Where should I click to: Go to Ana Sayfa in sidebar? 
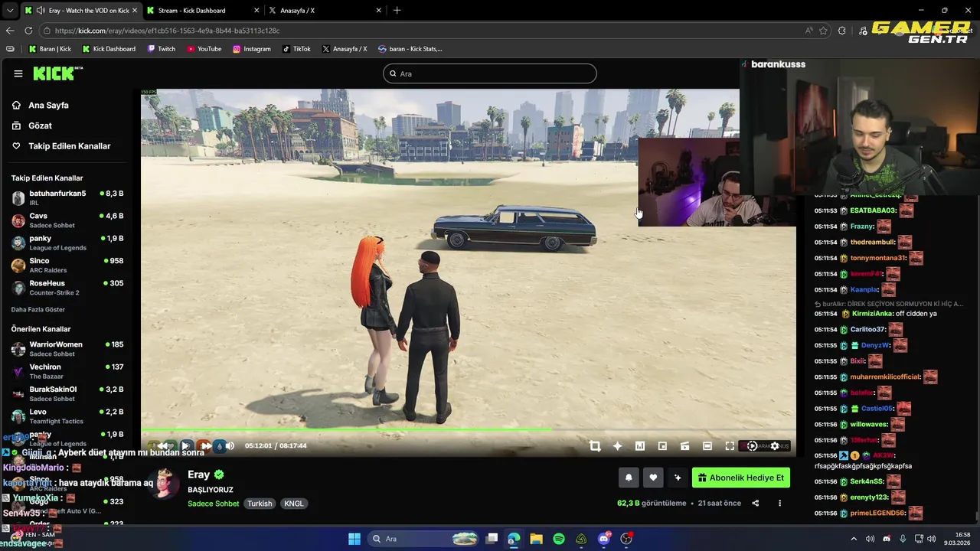coord(48,106)
